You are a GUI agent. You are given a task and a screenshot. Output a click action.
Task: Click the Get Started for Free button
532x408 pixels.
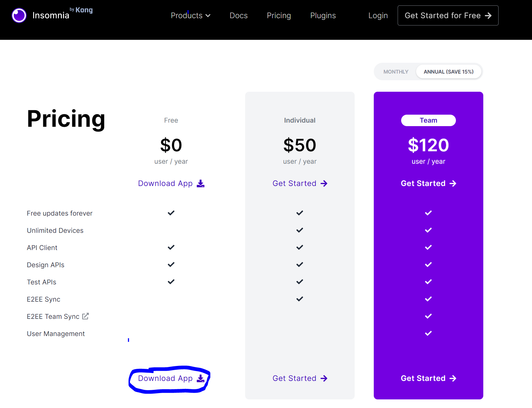[x=448, y=15]
